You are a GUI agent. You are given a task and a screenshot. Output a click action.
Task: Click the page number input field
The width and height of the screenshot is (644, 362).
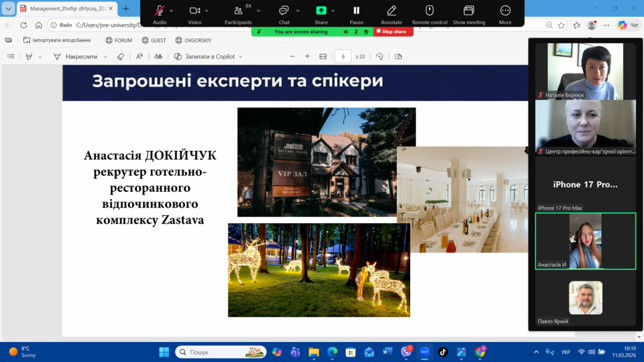pos(343,56)
